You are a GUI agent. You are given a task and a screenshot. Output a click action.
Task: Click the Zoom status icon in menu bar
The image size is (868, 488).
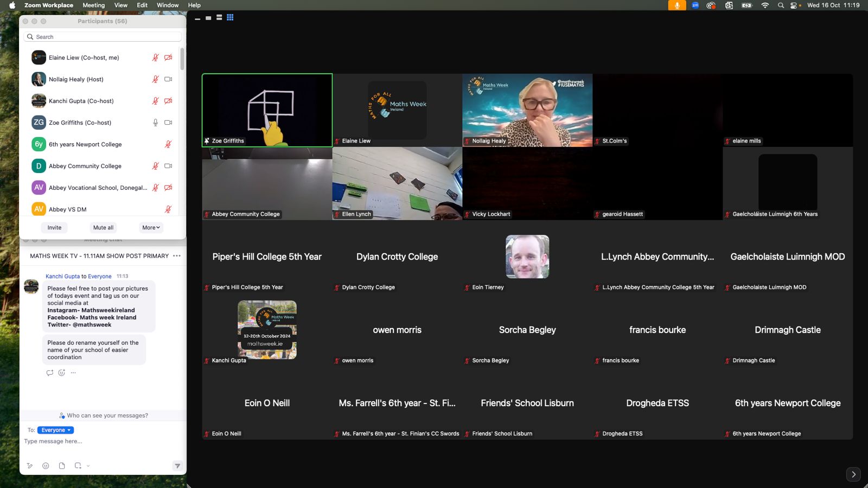[695, 5]
